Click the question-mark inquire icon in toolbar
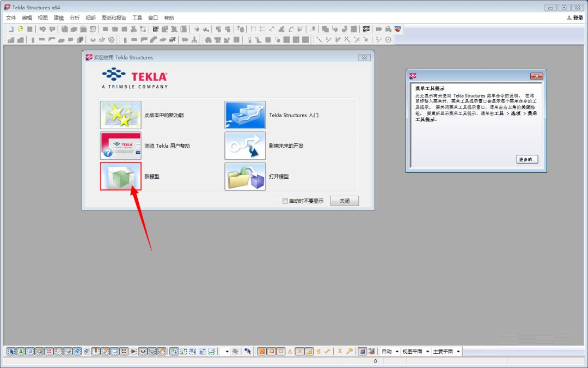 coord(241,29)
